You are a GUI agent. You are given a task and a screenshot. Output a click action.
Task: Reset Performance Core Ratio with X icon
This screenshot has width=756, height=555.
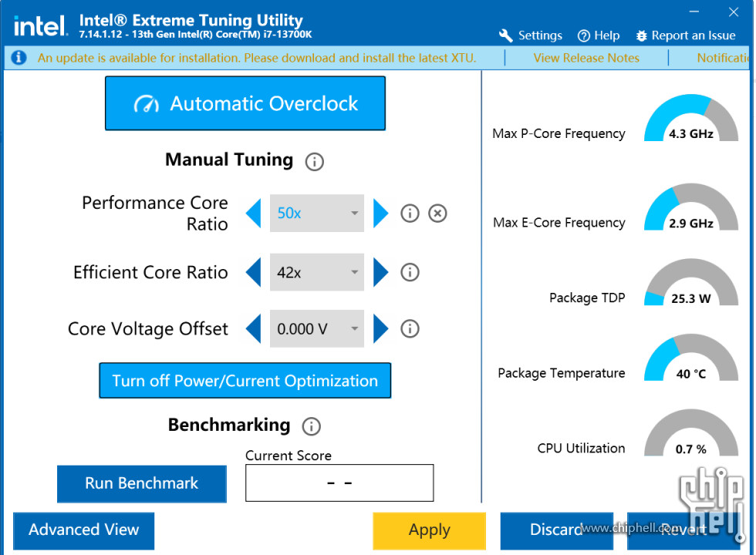pyautogui.click(x=438, y=213)
